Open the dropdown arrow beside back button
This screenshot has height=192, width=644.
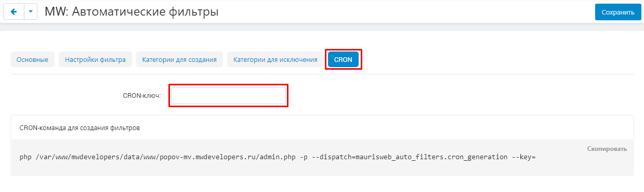click(x=31, y=12)
